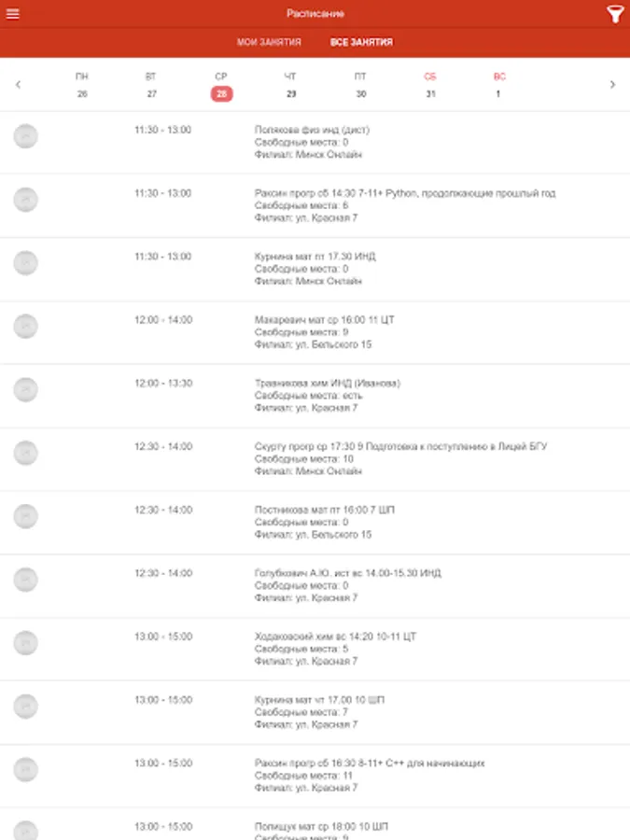Screen dimensions: 630x840
Task: Tap the avatar icon beside Макаревич мат lesson
Action: click(26, 327)
